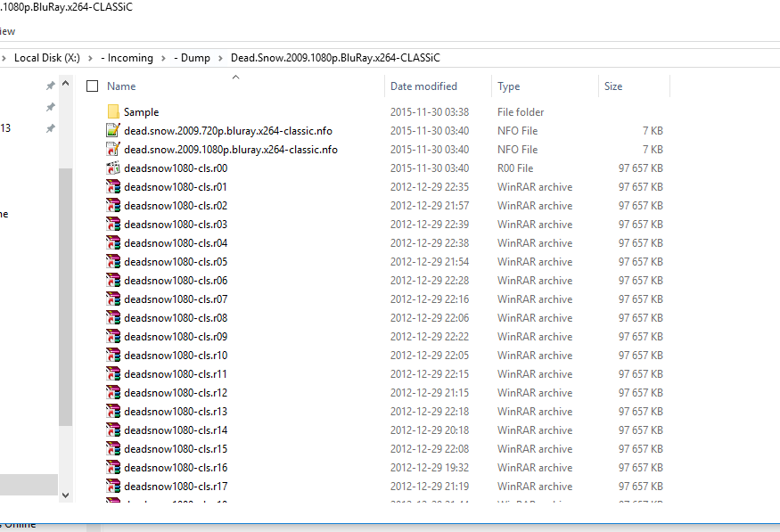Viewport: 780px width, 532px height.
Task: Select the Sample folder name
Action: click(141, 112)
